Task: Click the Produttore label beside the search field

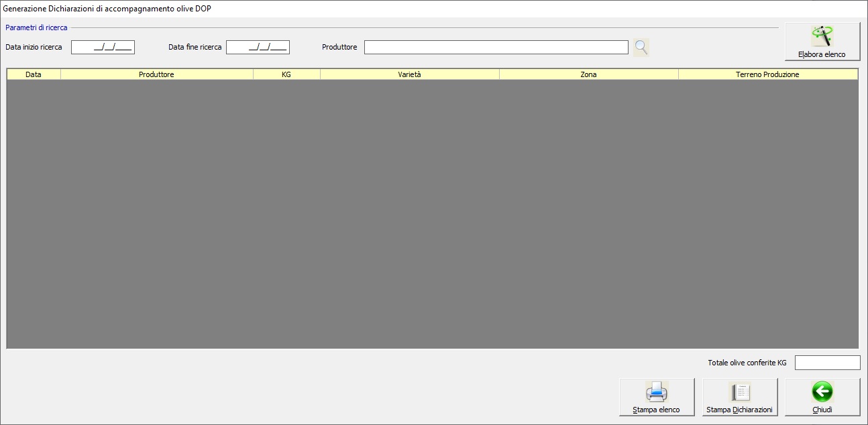Action: 339,48
